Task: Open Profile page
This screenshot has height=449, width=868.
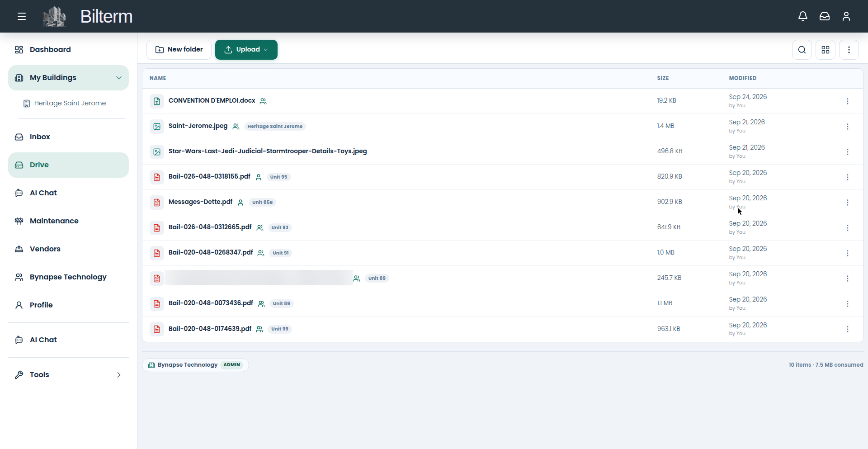Action: click(68, 305)
